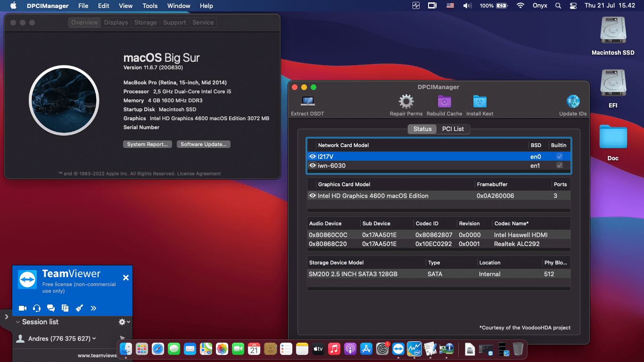Open Apple TV from the Dock
This screenshot has width=644, height=362.
tap(318, 349)
